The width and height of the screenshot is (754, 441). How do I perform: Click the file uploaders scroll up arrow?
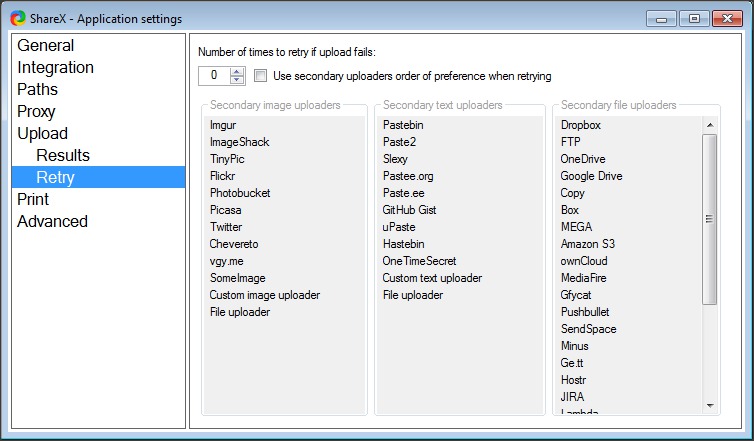(710, 125)
